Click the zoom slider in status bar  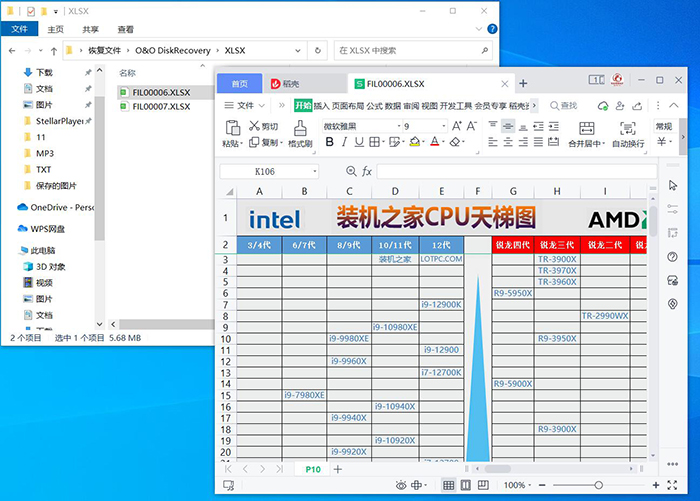(x=598, y=485)
